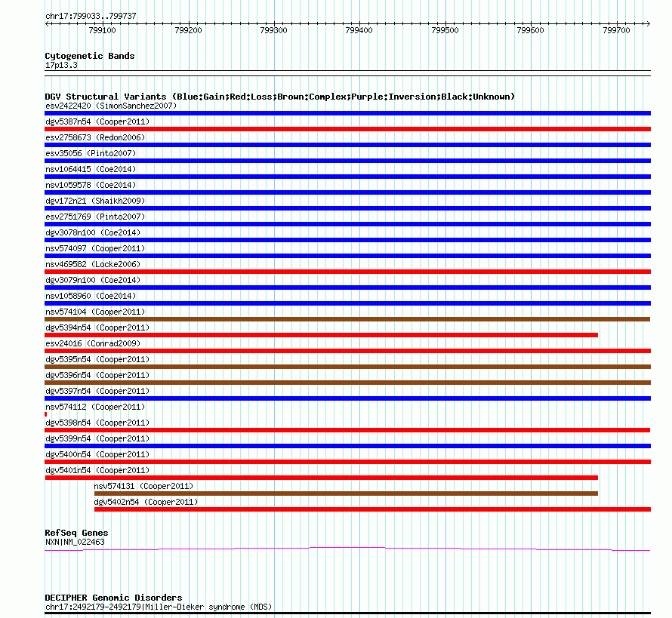Select the black DECIPHER Miller-Dieker syndrome bar

(347, 613)
